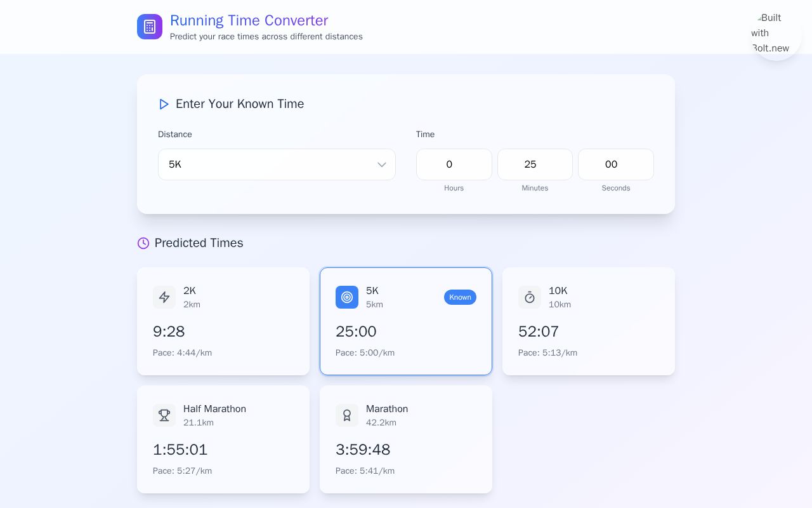The height and width of the screenshot is (508, 812).
Task: Click the 2km distance label
Action: point(192,305)
